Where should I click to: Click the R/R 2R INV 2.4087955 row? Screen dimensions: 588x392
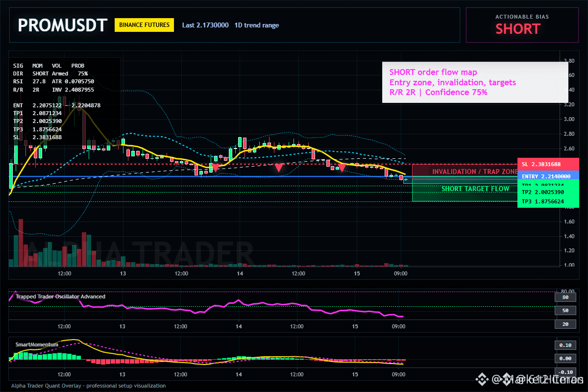tap(53, 90)
